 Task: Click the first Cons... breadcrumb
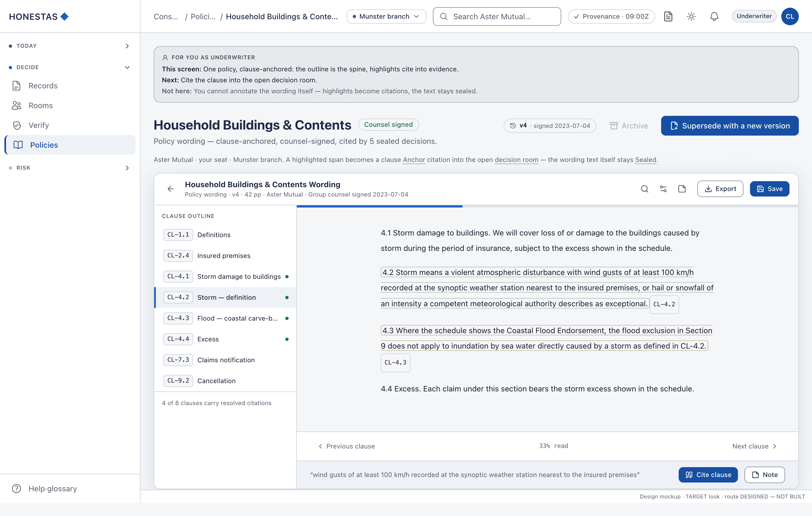pyautogui.click(x=166, y=16)
